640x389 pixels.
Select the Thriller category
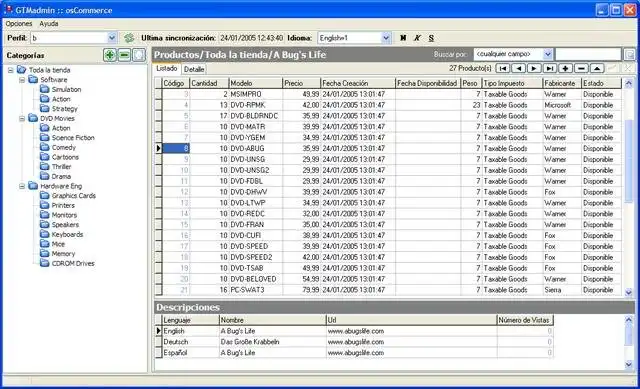(61, 167)
